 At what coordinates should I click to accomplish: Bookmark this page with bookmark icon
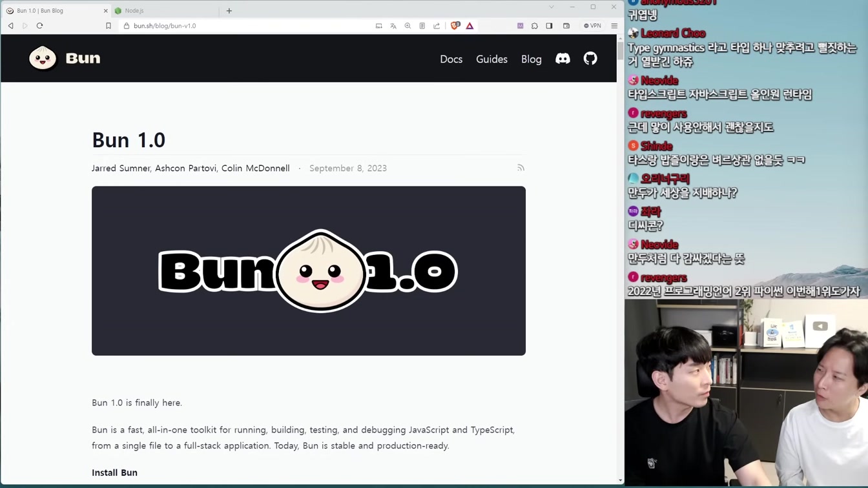point(108,26)
